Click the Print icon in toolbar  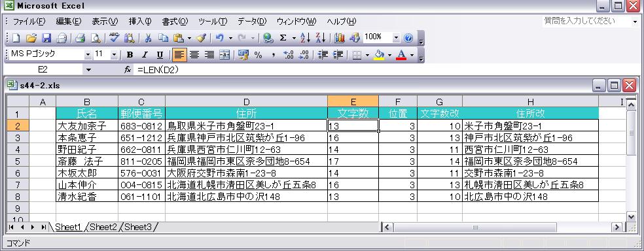click(80, 38)
